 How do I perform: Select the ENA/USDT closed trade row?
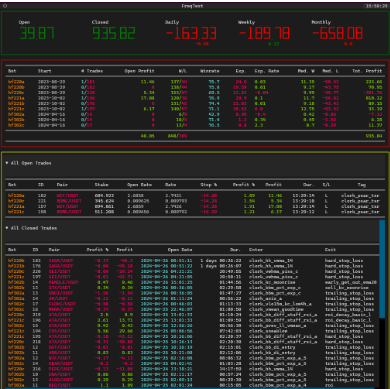193,374
